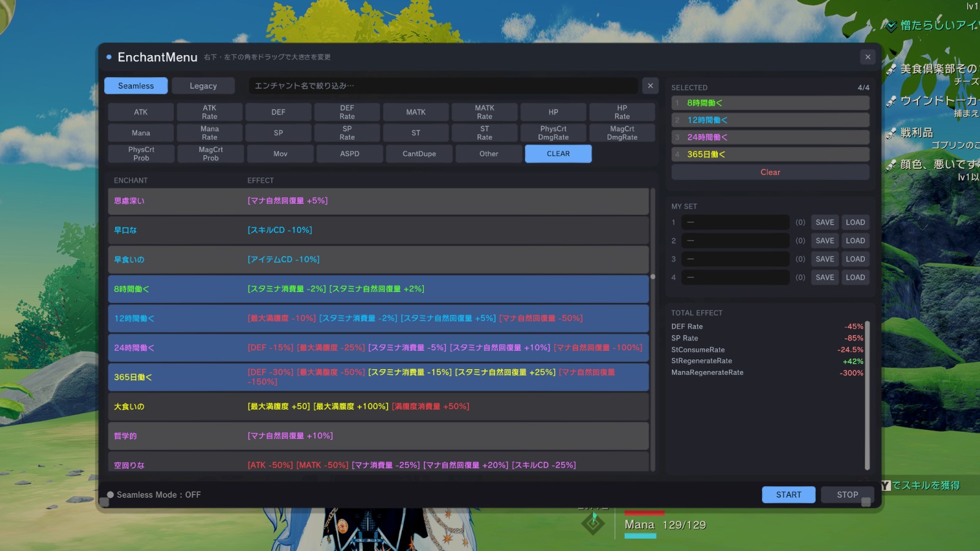Click the enchant list scrollbar
Viewport: 980px width, 551px height.
point(653,329)
